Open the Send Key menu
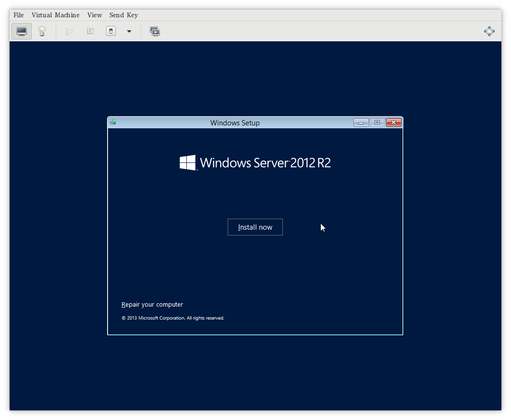Viewport: 511px width, 420px height. [123, 15]
